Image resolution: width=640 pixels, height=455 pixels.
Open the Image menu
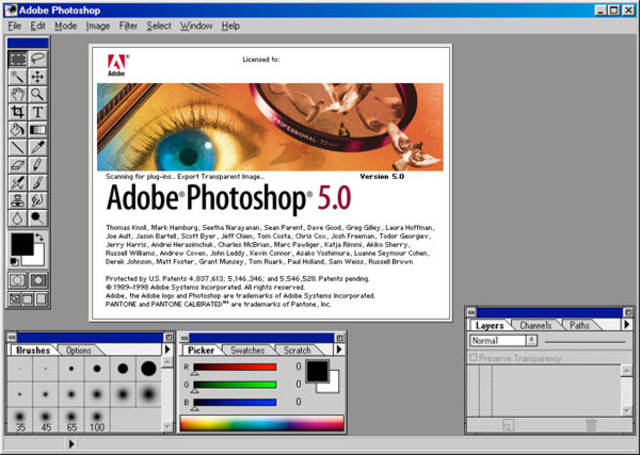click(98, 26)
